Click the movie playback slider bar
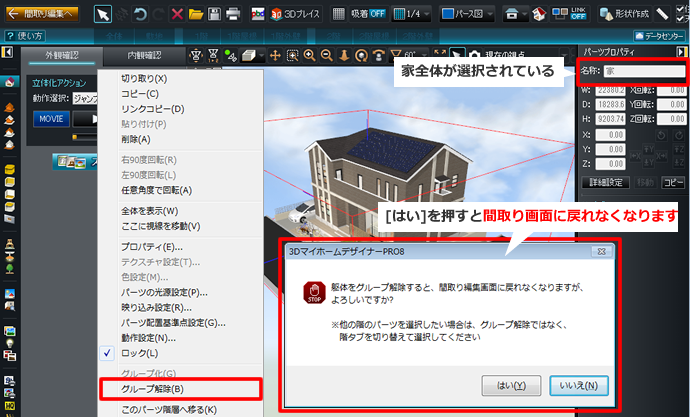This screenshot has width=690, height=417. [x=85, y=135]
